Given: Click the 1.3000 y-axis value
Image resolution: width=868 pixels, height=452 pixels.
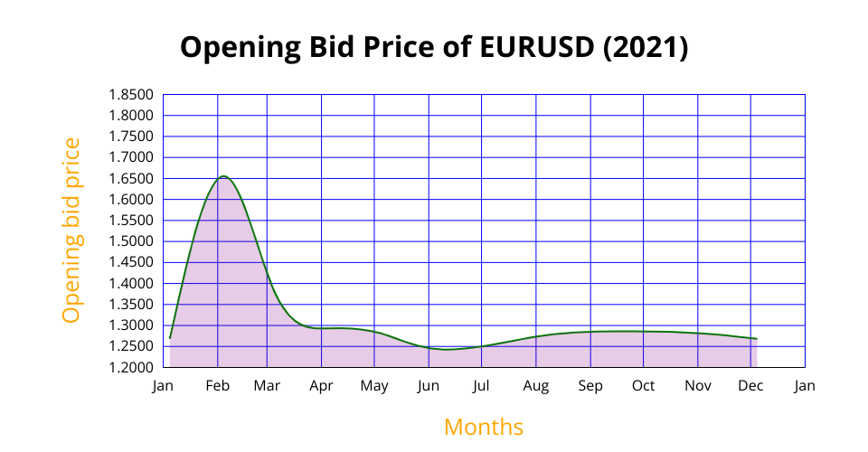Looking at the screenshot, I should point(130,325).
